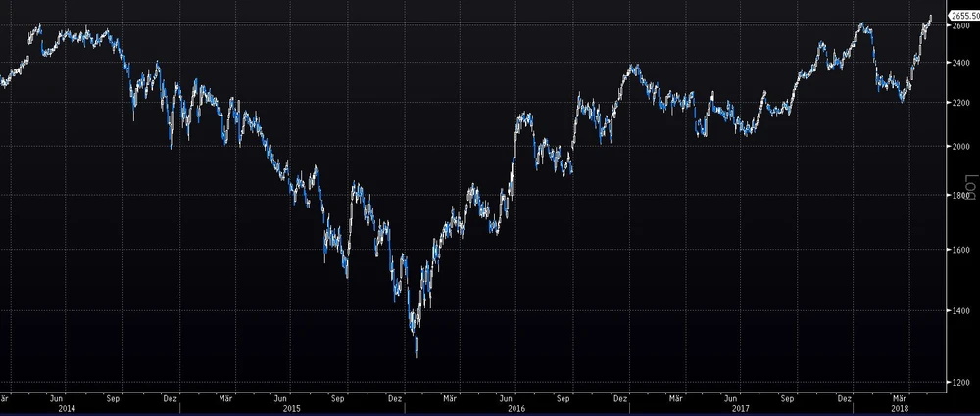Click the 2016 year label on time axis
The width and height of the screenshot is (980, 416).
coord(515,408)
